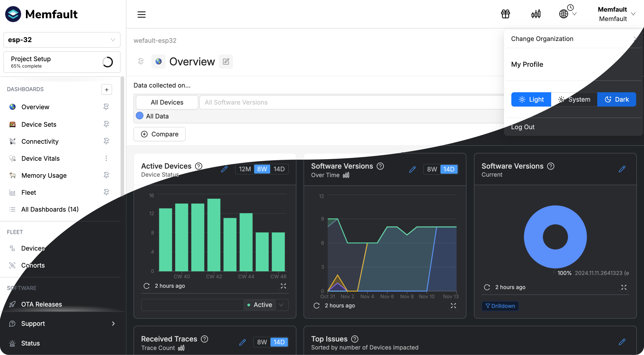Switch theme to Light mode
644x355 pixels.
coord(531,99)
